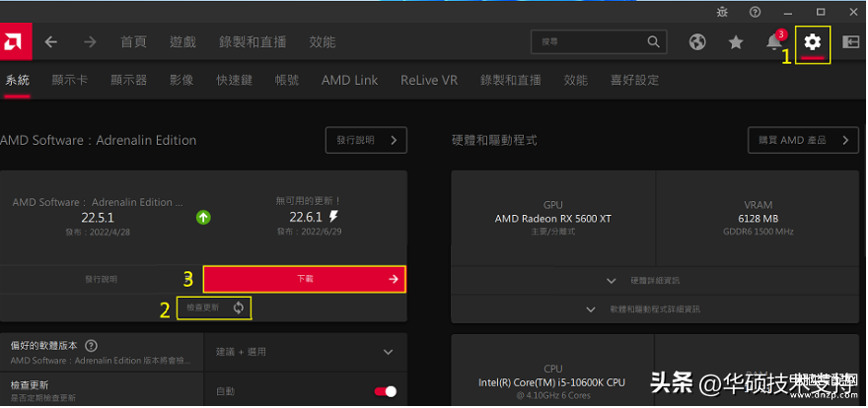Open the 遊戲 menu
Screen dimensions: 868x408
(x=182, y=42)
